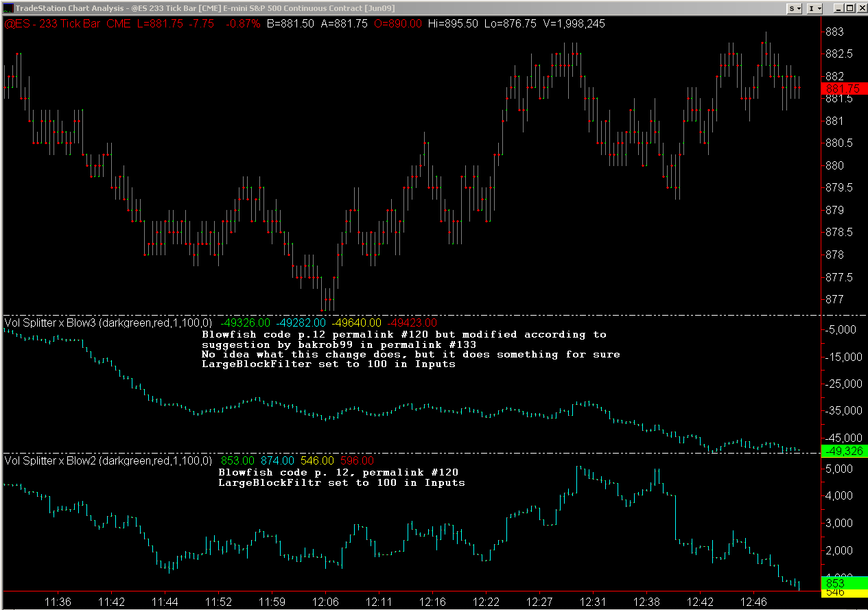Screen dimensions: 868x610
Task: Click the red 881.75 last price marker
Action: (x=844, y=89)
